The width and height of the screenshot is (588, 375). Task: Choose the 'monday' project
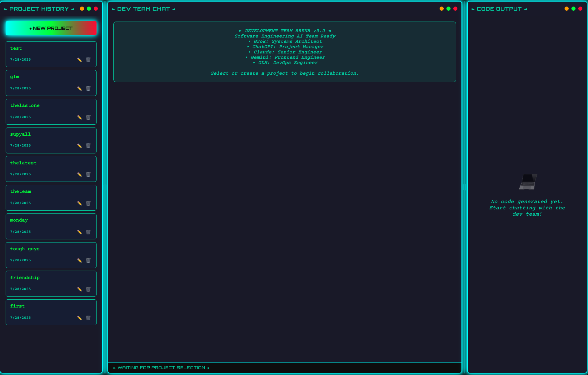51,226
